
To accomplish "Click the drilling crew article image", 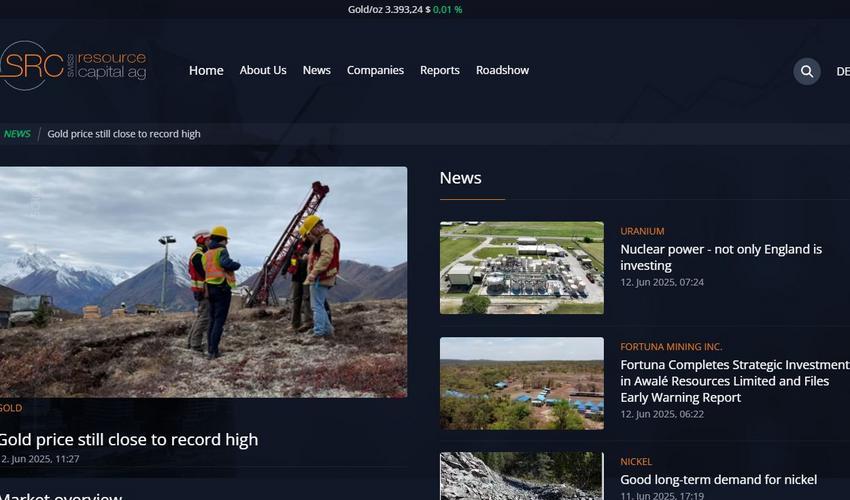I will pos(203,282).
